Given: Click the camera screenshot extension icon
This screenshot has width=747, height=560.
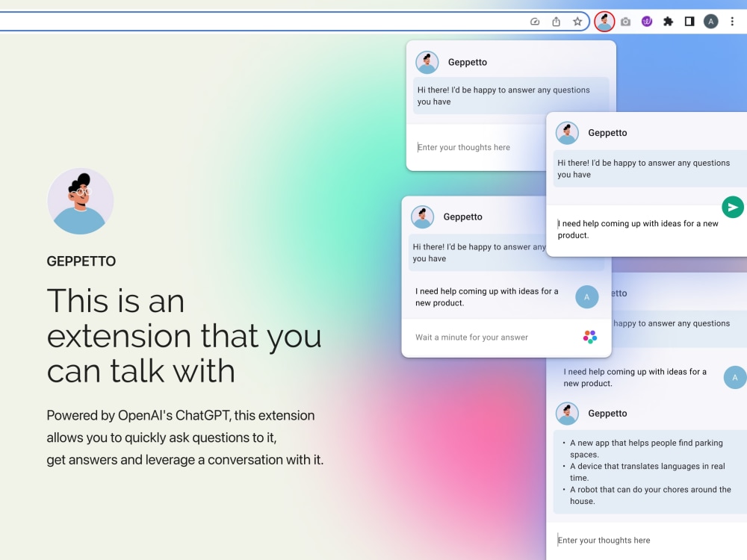Looking at the screenshot, I should click(625, 22).
